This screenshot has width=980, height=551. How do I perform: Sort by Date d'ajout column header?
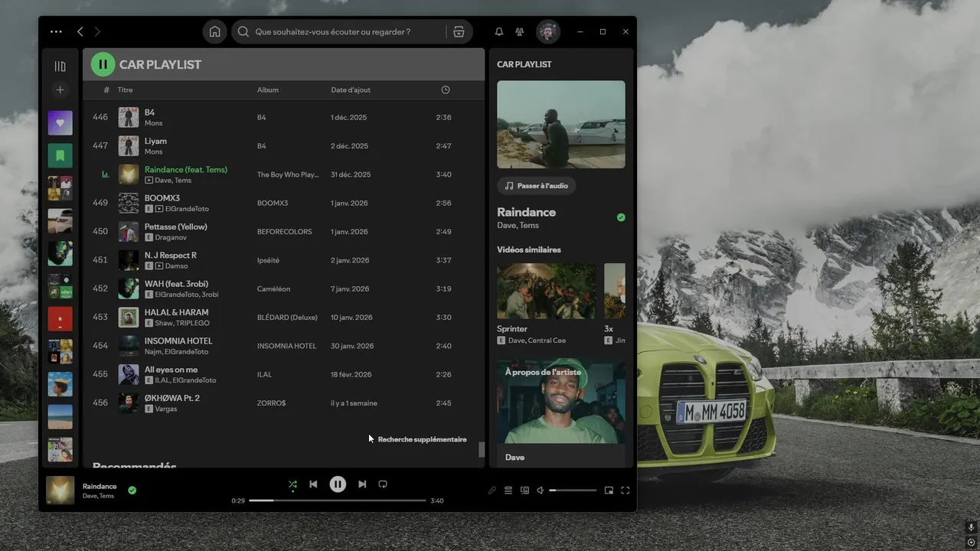[x=351, y=90]
